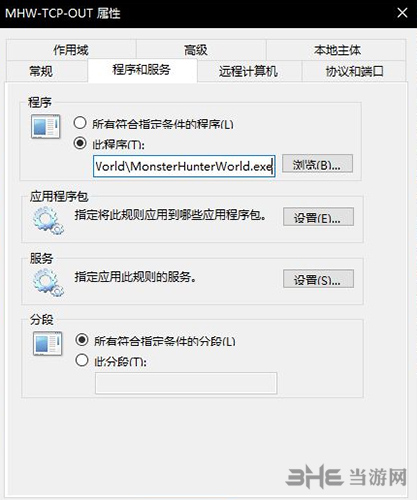Click the 浏览(B)... button
The image size is (417, 500).
317,164
